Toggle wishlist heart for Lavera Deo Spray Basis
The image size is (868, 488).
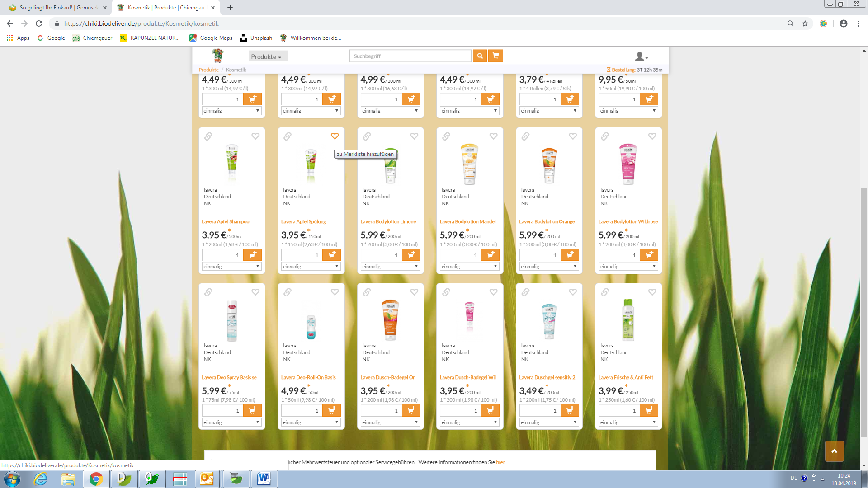pos(255,292)
